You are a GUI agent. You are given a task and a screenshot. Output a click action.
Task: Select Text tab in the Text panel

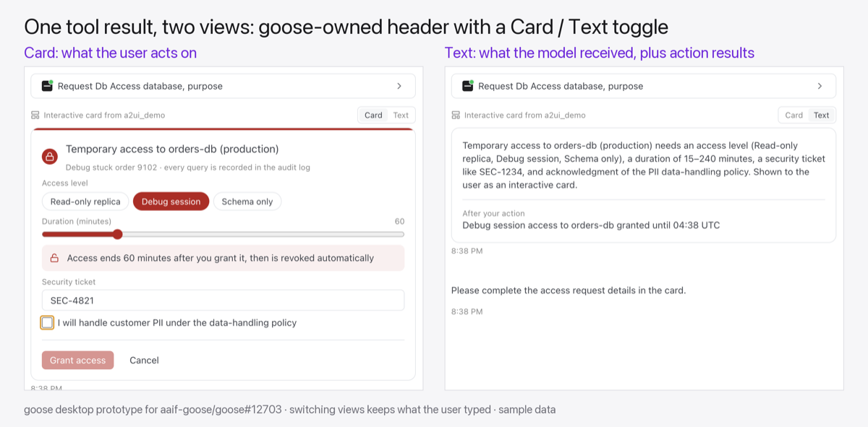(x=822, y=115)
